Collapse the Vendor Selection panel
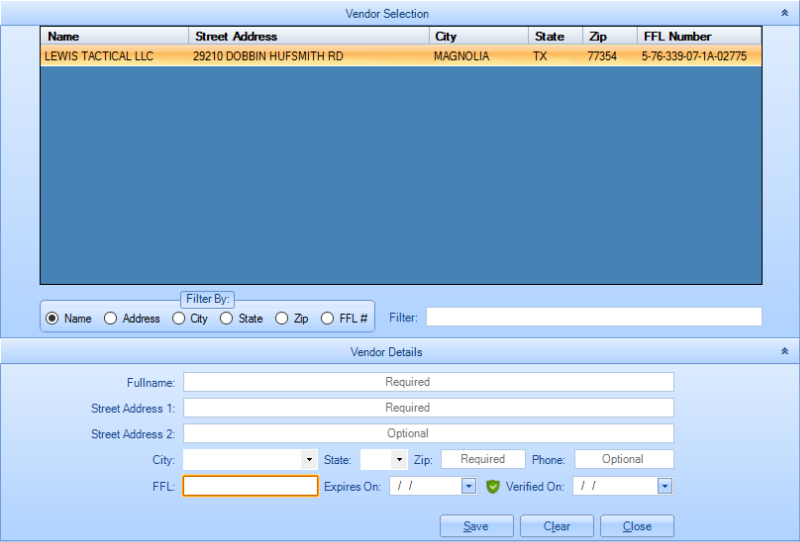The height and width of the screenshot is (542, 800). (785, 13)
